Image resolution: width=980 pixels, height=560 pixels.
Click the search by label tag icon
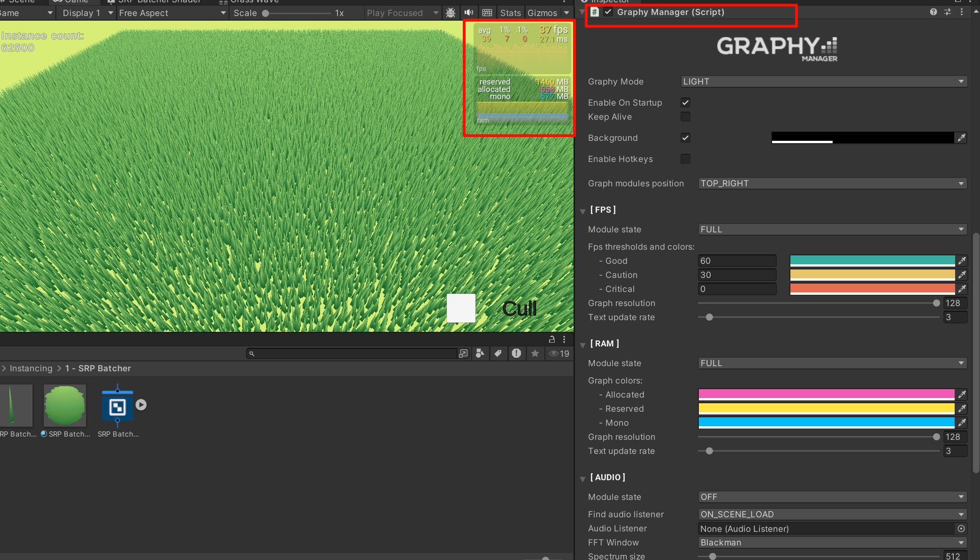(x=498, y=353)
